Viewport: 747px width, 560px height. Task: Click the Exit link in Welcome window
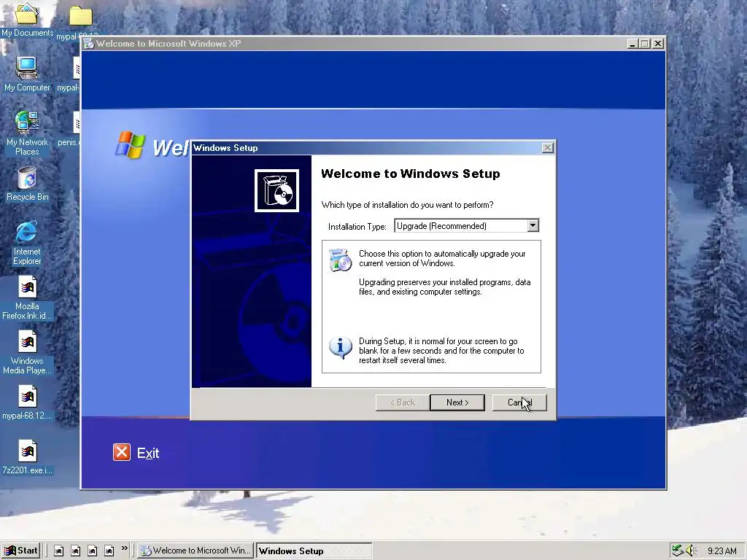(x=147, y=453)
